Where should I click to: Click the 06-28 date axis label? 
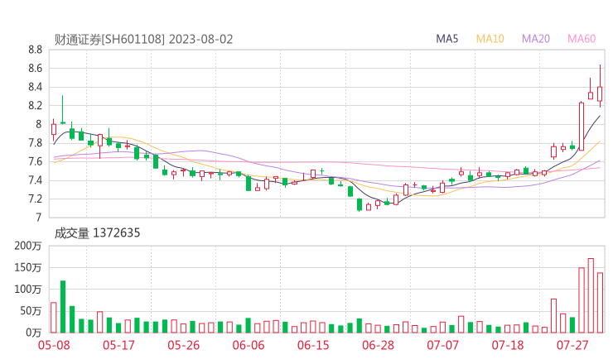tap(378, 345)
